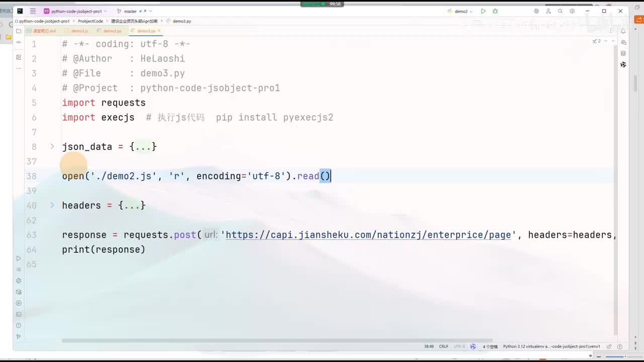Open the Notifications bell

tap(623, 31)
